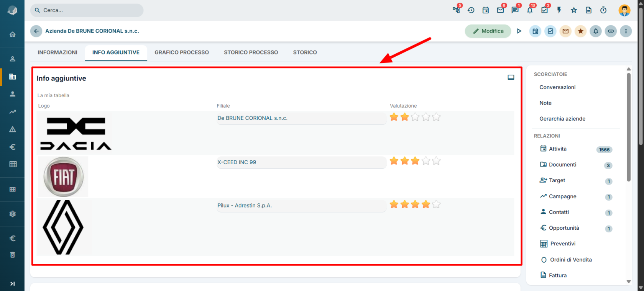Open the Home icon in left sidebar

pyautogui.click(x=12, y=34)
